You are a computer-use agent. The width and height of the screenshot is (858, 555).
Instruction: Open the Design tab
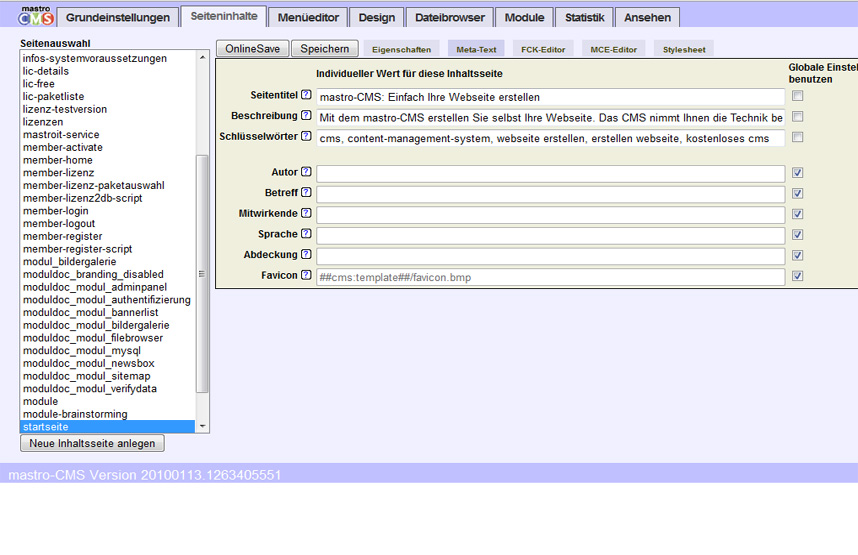tap(376, 18)
